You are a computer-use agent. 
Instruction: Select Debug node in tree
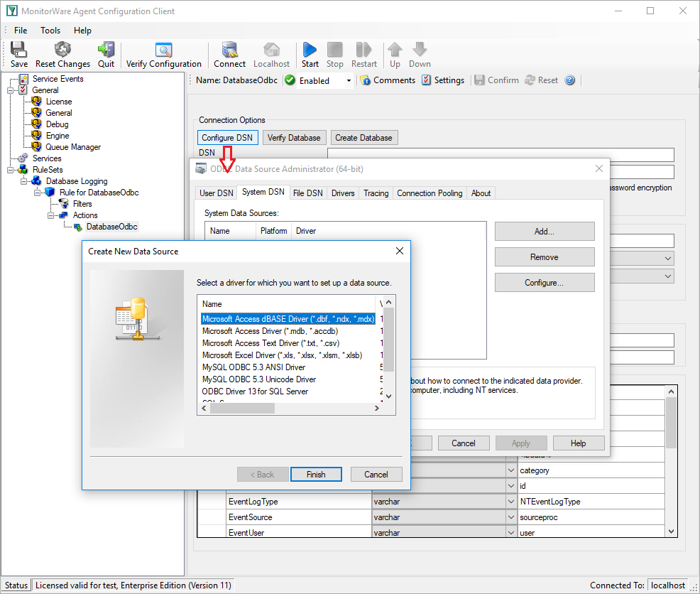pyautogui.click(x=57, y=124)
